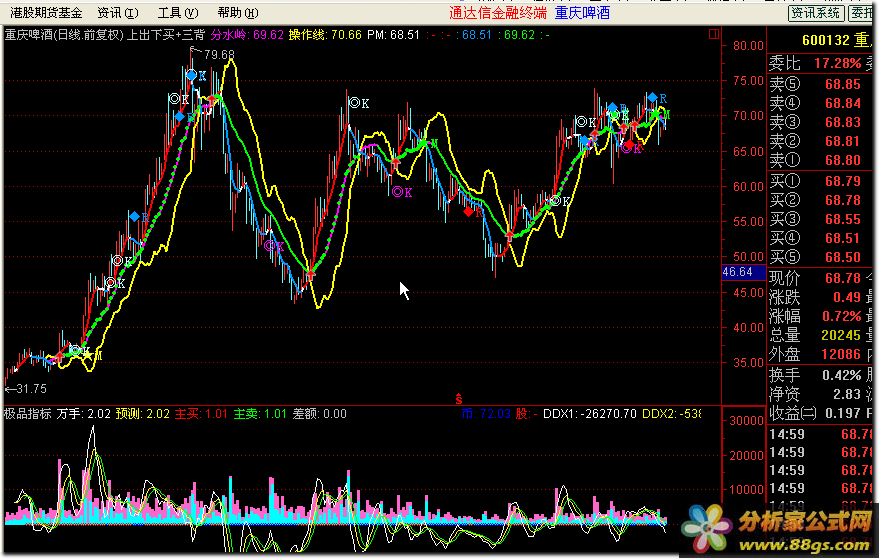Screen dimensions: 881x560
Task: Click the 主卖: 1.01 value
Action: point(260,414)
